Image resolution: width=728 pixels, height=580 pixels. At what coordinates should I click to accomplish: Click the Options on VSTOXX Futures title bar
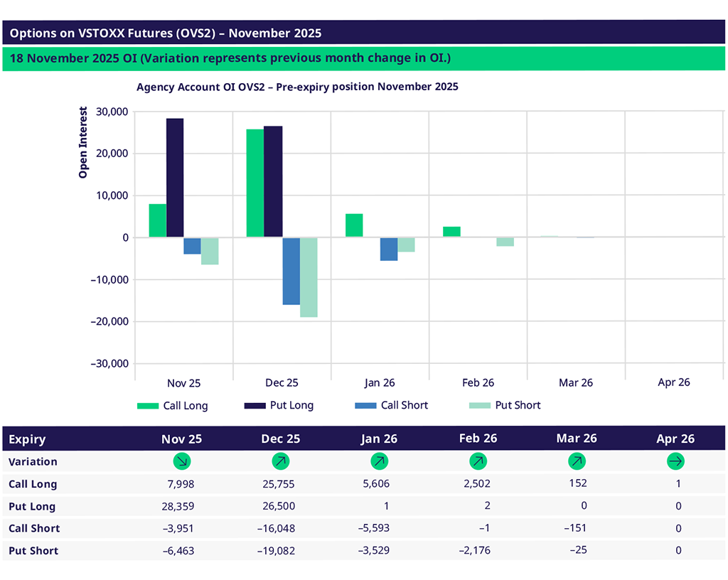tap(363, 33)
